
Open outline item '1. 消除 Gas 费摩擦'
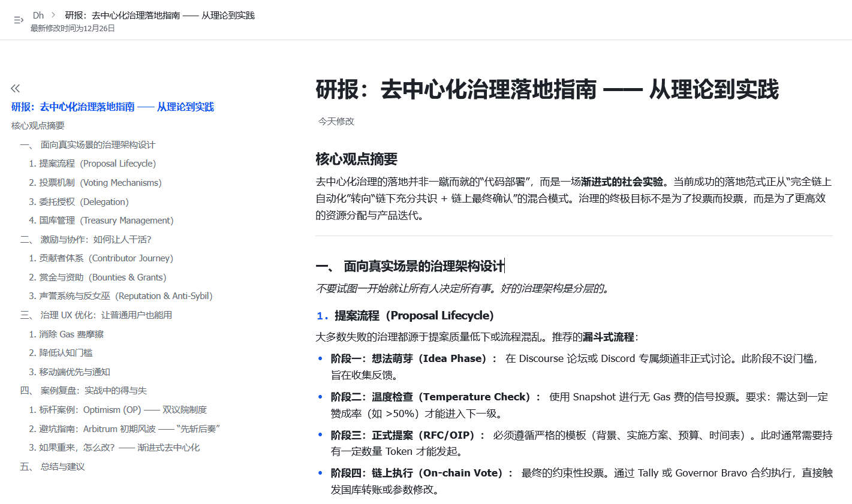tap(66, 334)
